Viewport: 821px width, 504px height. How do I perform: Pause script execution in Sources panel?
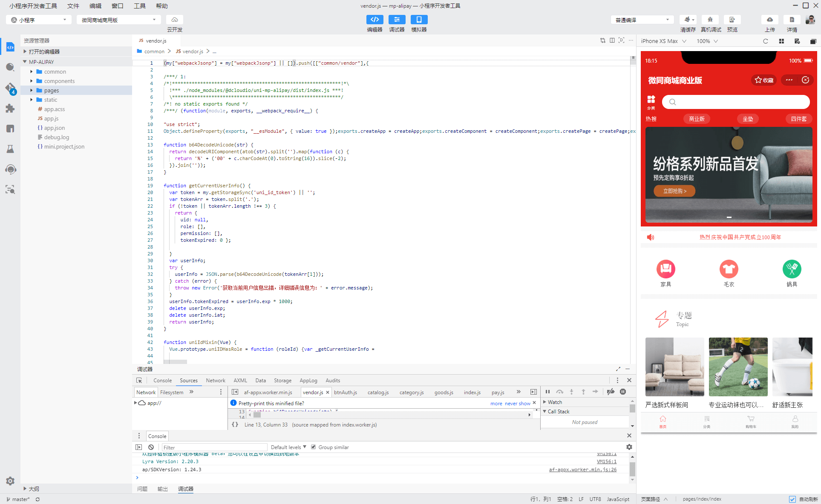(547, 392)
